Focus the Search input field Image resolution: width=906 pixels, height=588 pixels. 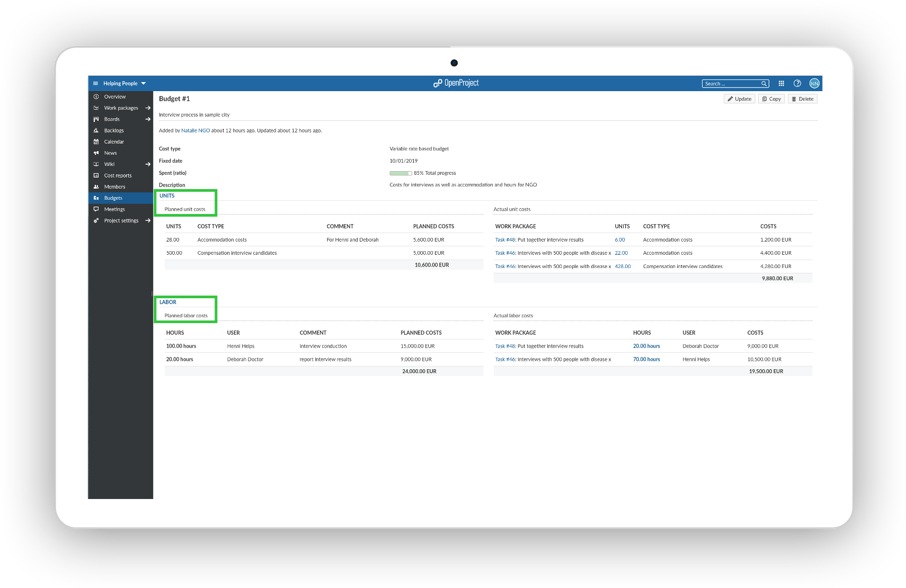[731, 84]
